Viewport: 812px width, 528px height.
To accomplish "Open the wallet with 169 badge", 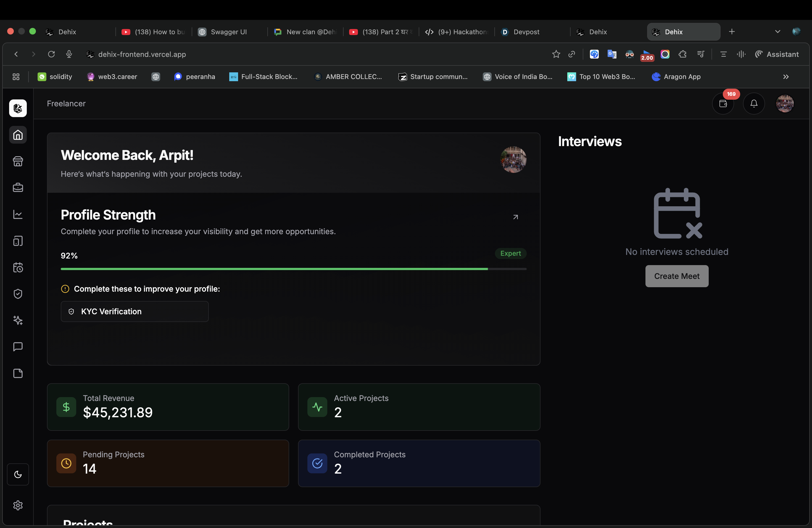I will 723,103.
